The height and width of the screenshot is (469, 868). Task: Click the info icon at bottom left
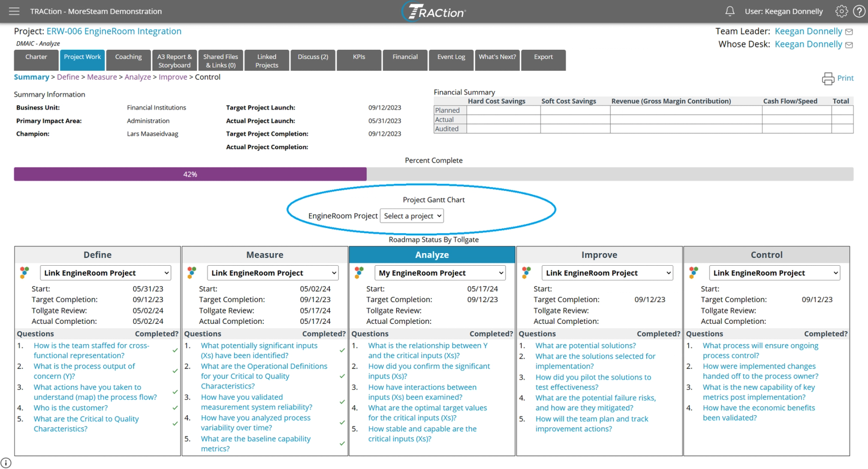[x=6, y=463]
